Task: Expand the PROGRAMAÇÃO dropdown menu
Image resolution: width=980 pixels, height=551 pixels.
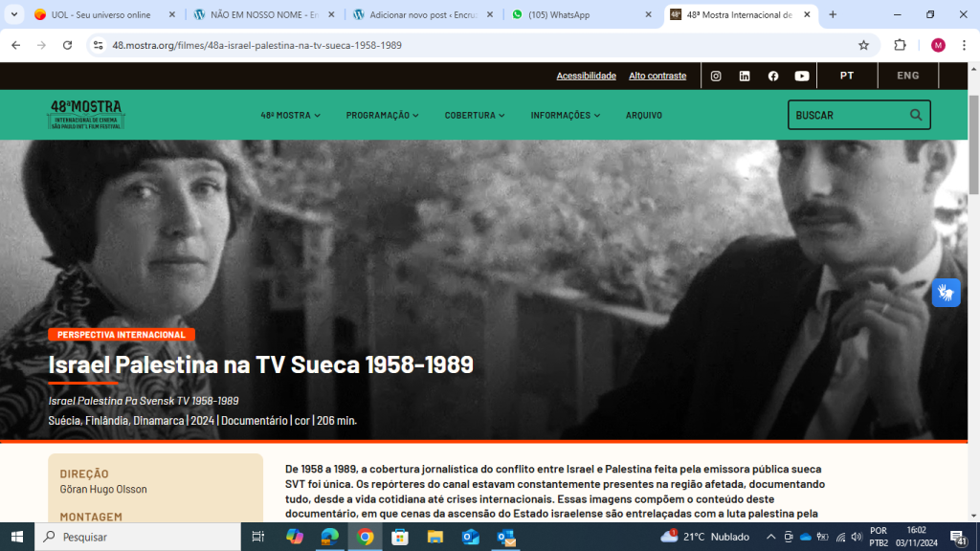Action: point(382,116)
